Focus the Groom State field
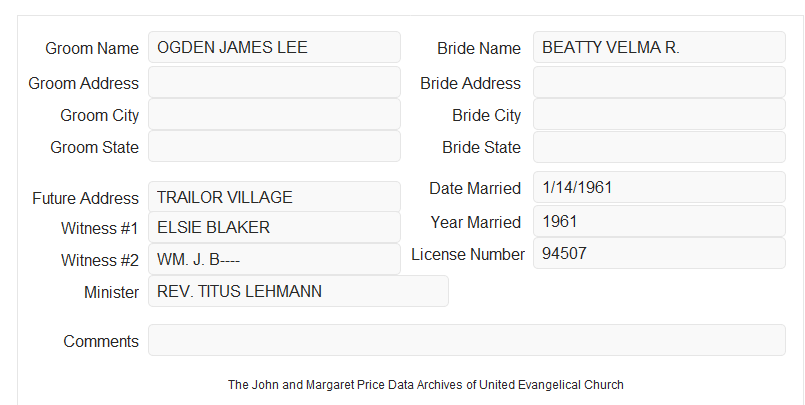 click(274, 146)
